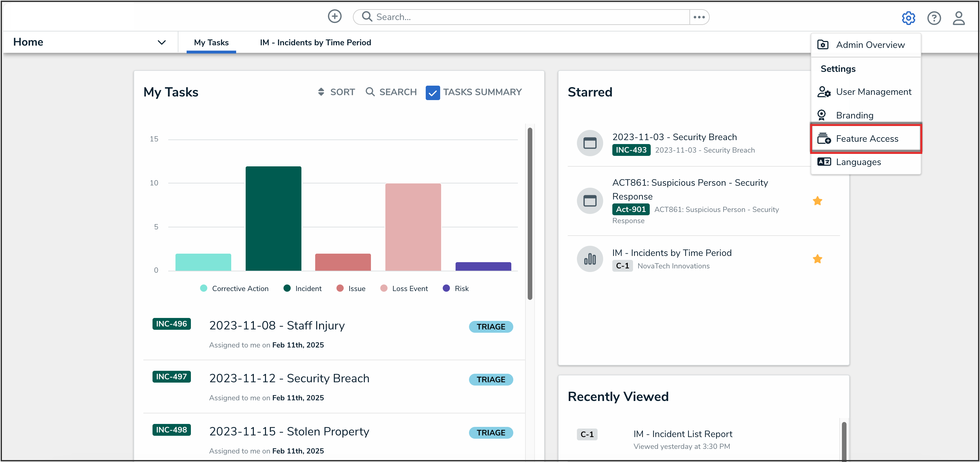Select Feature Access from settings menu
The height and width of the screenshot is (462, 980).
pos(866,138)
